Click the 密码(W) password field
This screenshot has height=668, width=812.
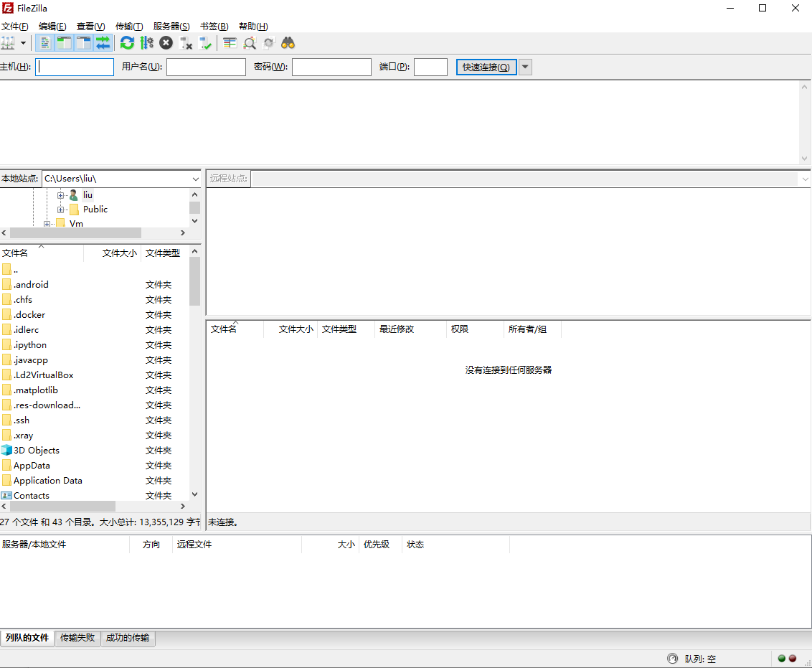pos(331,67)
